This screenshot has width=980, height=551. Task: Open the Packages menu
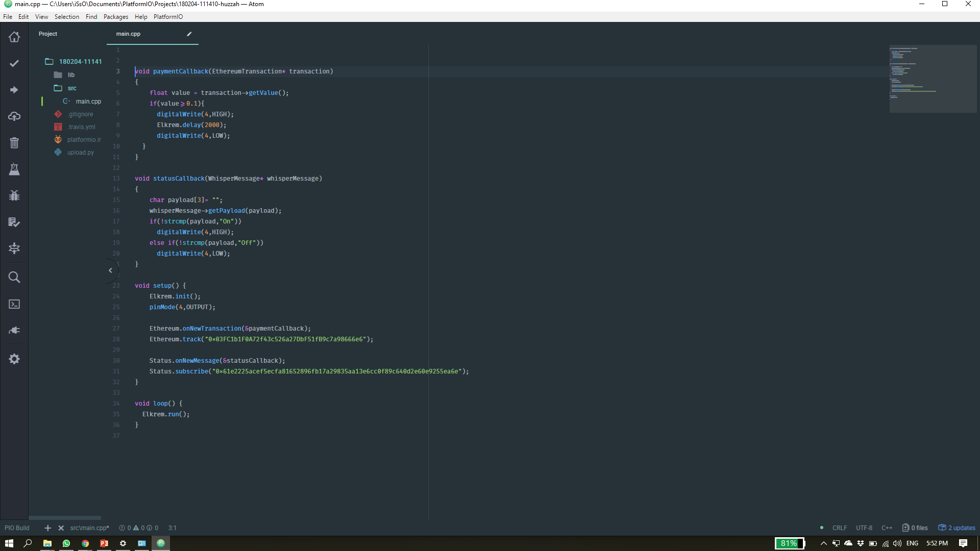(x=116, y=17)
